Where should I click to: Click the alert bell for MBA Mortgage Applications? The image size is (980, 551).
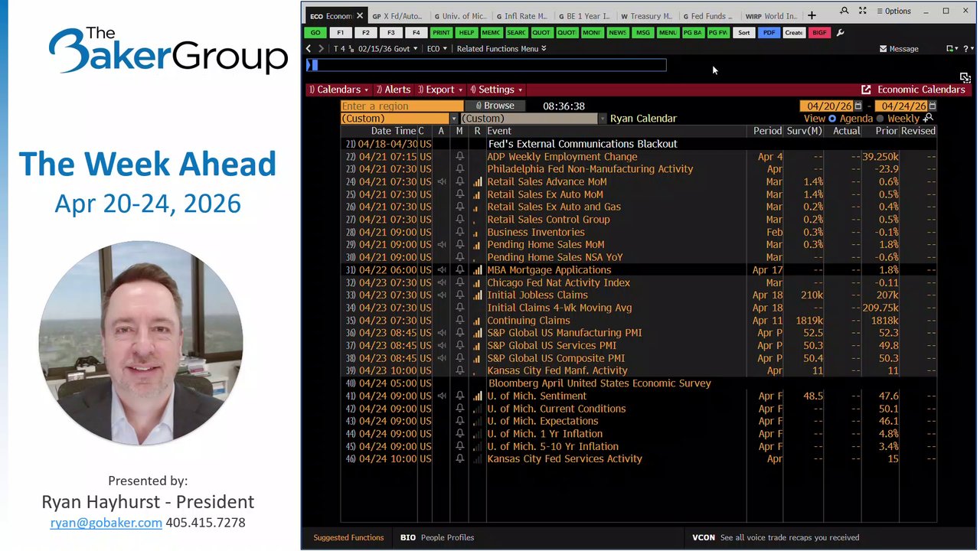459,270
